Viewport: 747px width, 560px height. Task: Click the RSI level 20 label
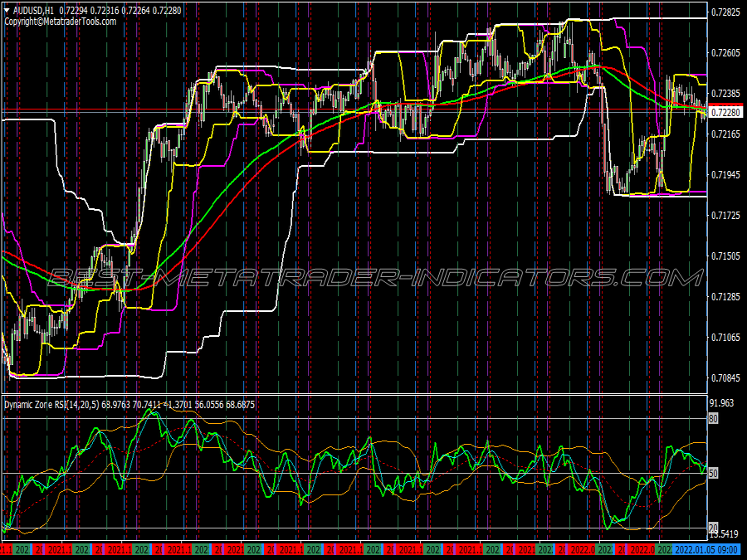click(713, 528)
